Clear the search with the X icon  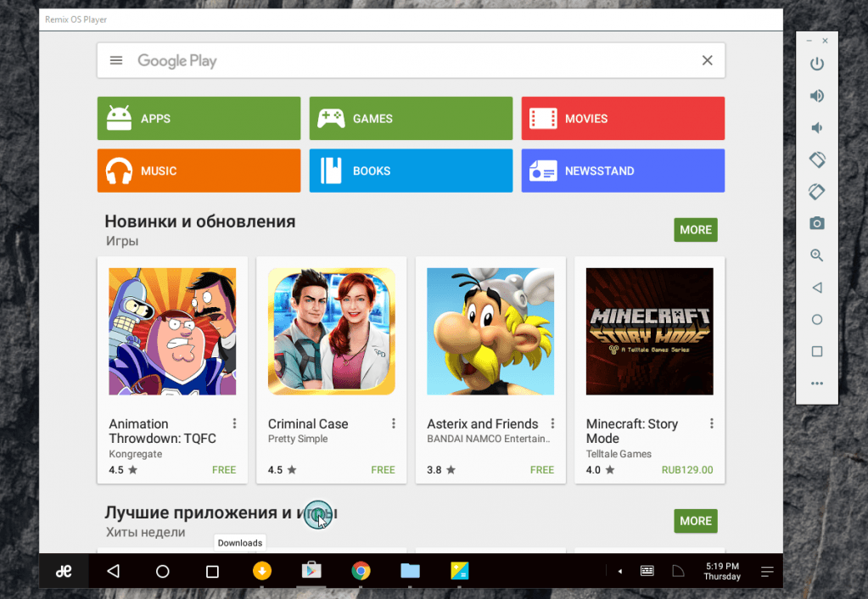click(x=707, y=60)
